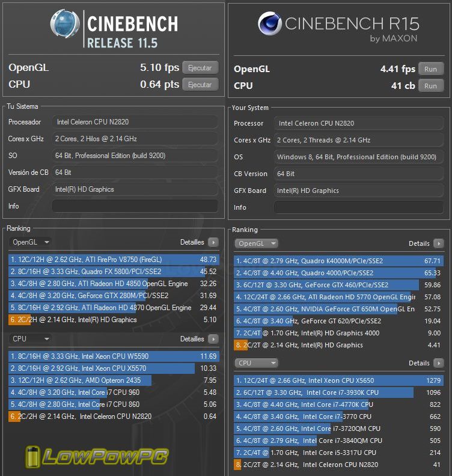Select the NVIDIA GeForce GT 650M ranking row
The height and width of the screenshot is (476, 452).
(x=339, y=309)
